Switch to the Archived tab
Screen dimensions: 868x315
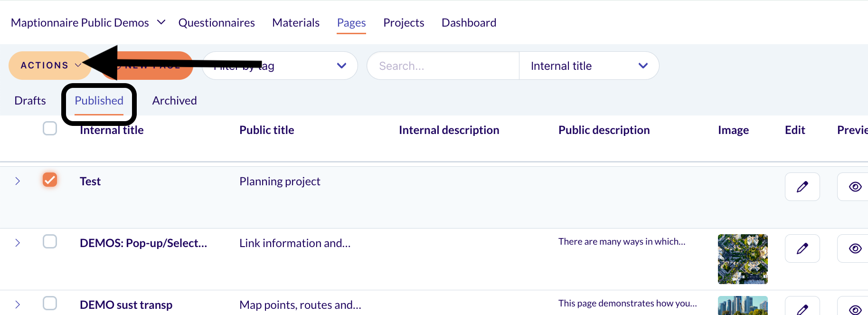tap(174, 100)
